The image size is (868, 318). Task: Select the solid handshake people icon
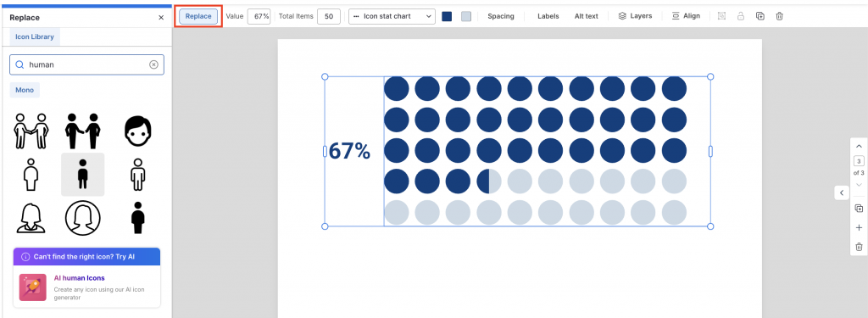pos(82,131)
